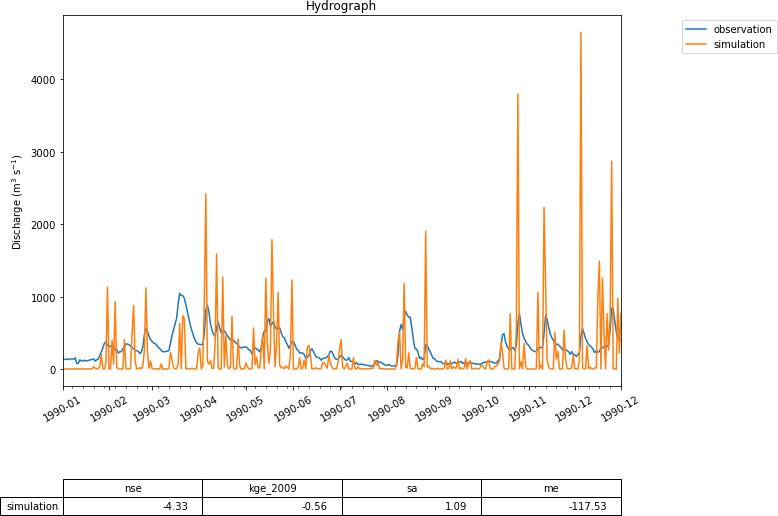The height and width of the screenshot is (516, 778).
Task: Click the Discharge y-axis label
Action: pyautogui.click(x=17, y=201)
